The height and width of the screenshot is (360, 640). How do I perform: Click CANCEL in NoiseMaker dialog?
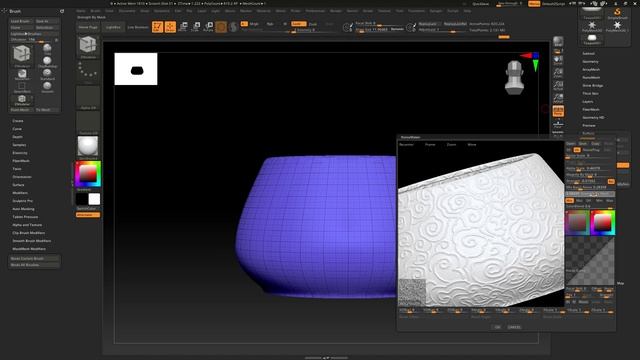514,327
